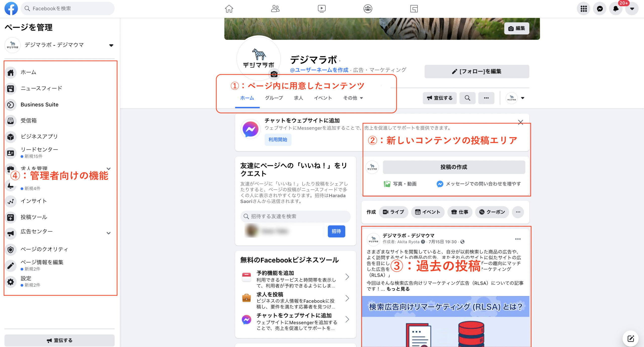Click the 投稿の作成 button
The width and height of the screenshot is (644, 347).
454,167
